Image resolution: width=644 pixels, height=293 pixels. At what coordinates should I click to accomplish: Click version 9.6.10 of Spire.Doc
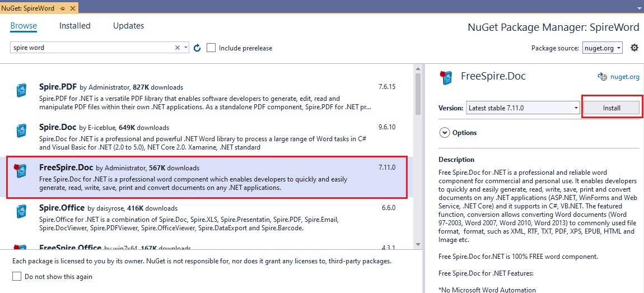(387, 127)
